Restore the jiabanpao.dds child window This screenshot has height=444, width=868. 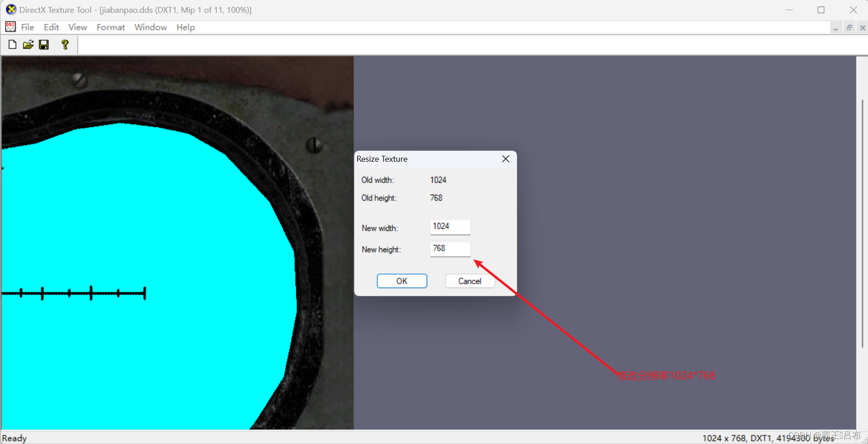(x=849, y=27)
